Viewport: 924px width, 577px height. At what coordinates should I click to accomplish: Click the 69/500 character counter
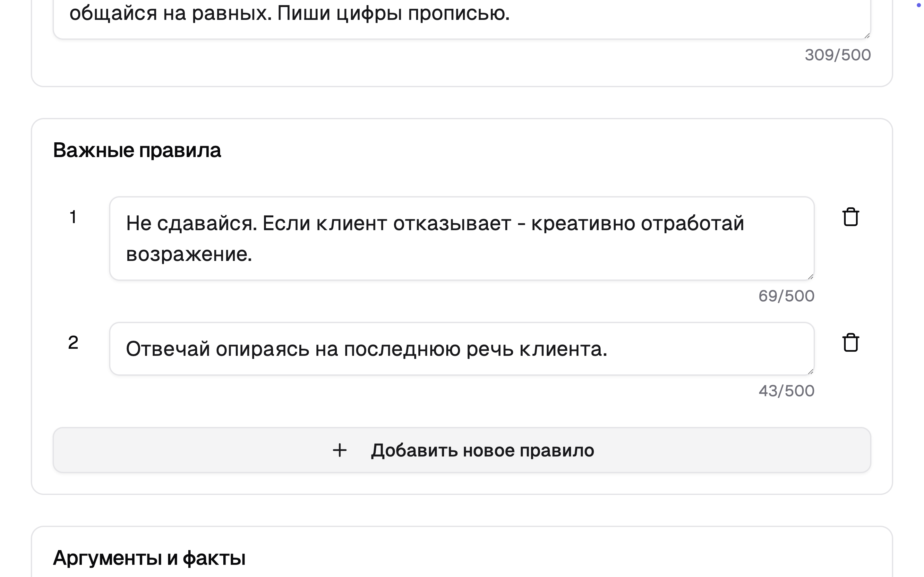click(786, 296)
